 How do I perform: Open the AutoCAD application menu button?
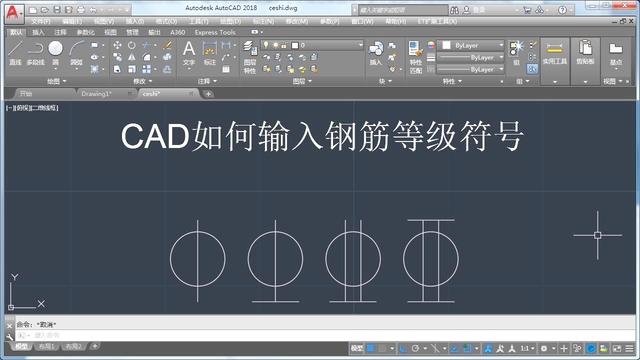[14, 13]
